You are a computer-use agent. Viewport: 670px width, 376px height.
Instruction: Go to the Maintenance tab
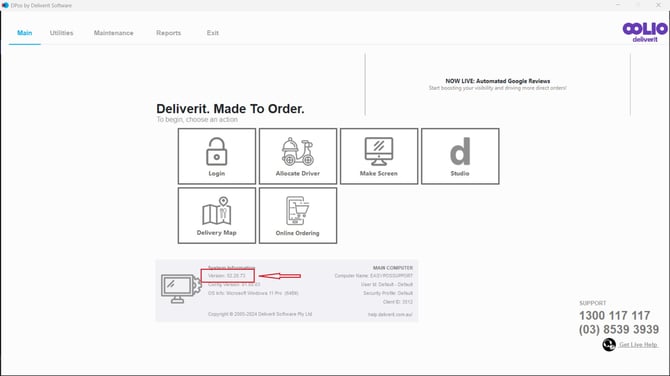coord(114,33)
